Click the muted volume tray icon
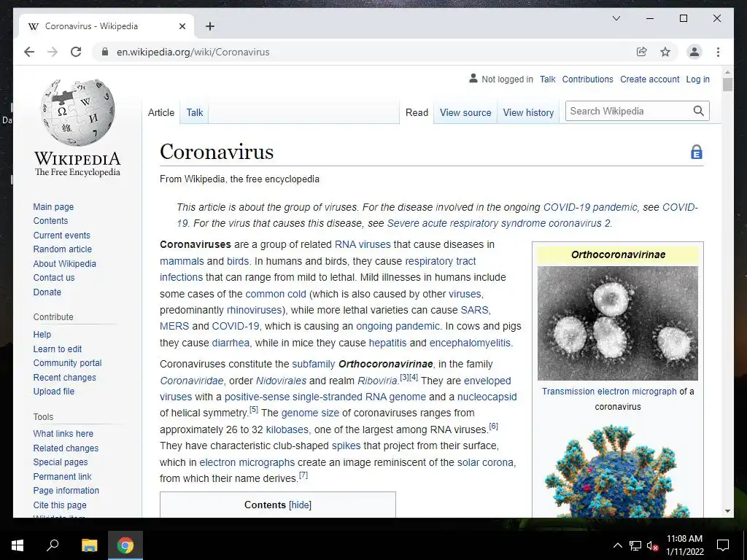The image size is (747, 560). coord(652,545)
